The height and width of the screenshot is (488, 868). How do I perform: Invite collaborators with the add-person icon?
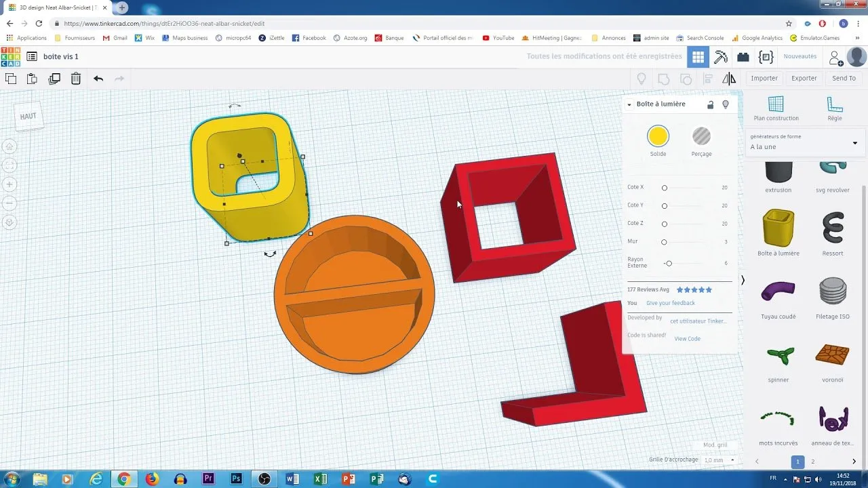pos(836,58)
